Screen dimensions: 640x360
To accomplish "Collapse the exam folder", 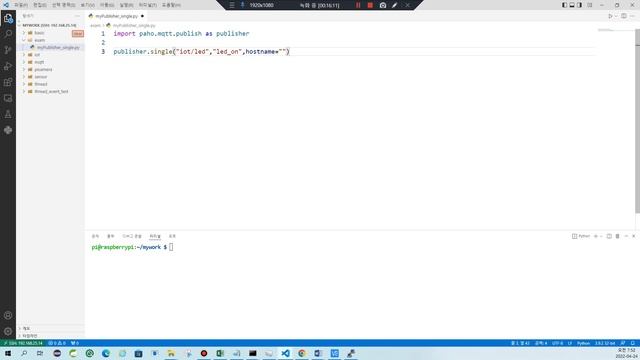I will pyautogui.click(x=40, y=40).
